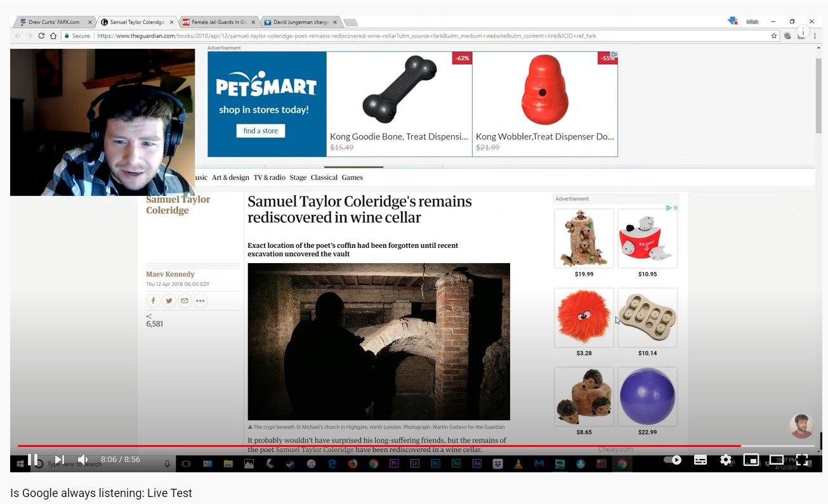Open the Windows Start menu
This screenshot has width=828, height=504.
click(x=20, y=464)
